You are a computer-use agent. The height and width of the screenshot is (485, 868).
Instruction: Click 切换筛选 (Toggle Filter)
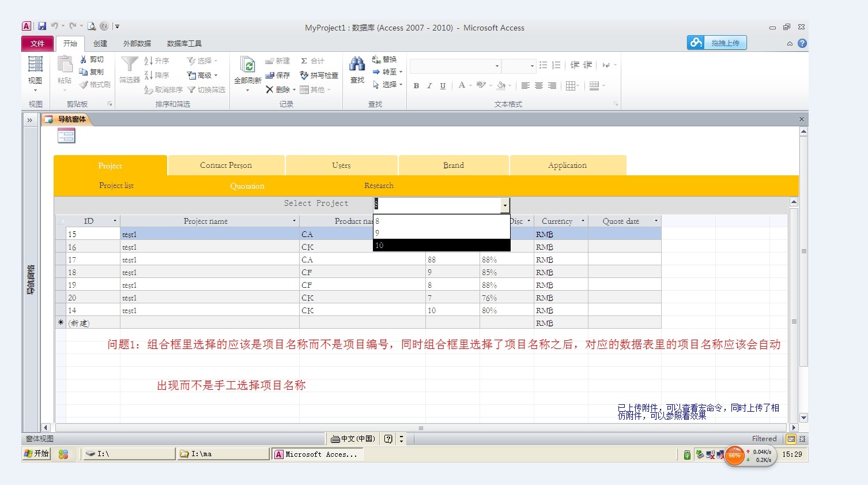(206, 90)
